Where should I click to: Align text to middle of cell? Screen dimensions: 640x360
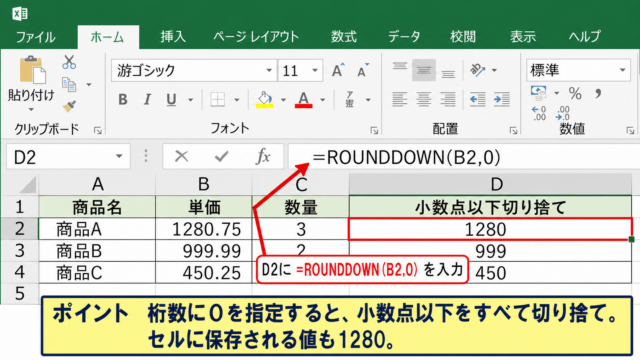(x=424, y=70)
